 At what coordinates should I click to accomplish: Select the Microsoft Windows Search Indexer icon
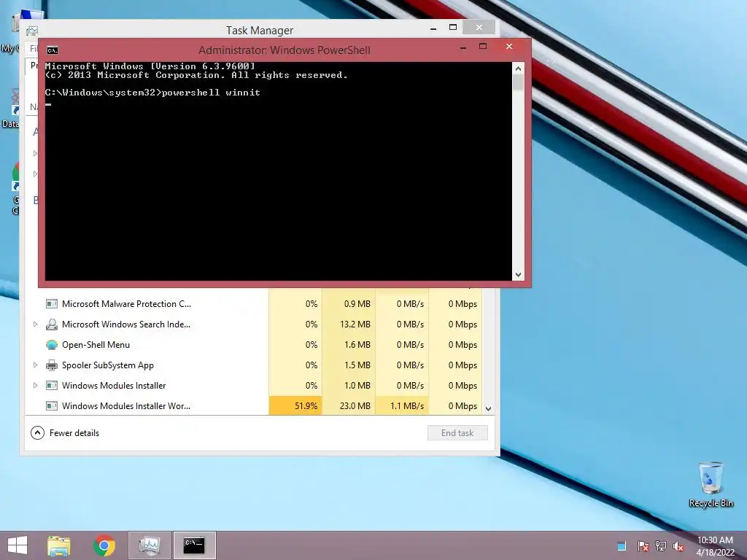(x=52, y=324)
